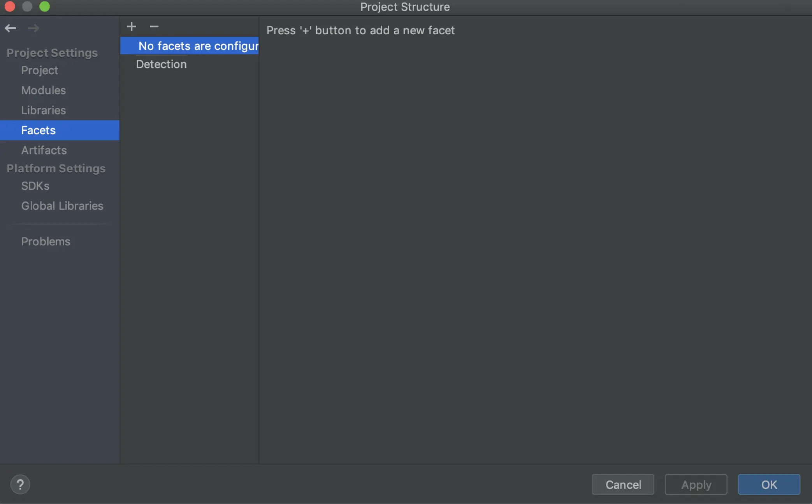This screenshot has height=504, width=812.
Task: Show the Problems page
Action: pos(46,241)
